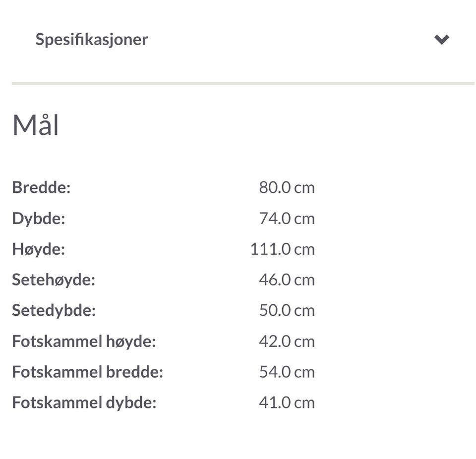Select the 42.0 cm footstool height value
The height and width of the screenshot is (459, 476).
tap(287, 341)
